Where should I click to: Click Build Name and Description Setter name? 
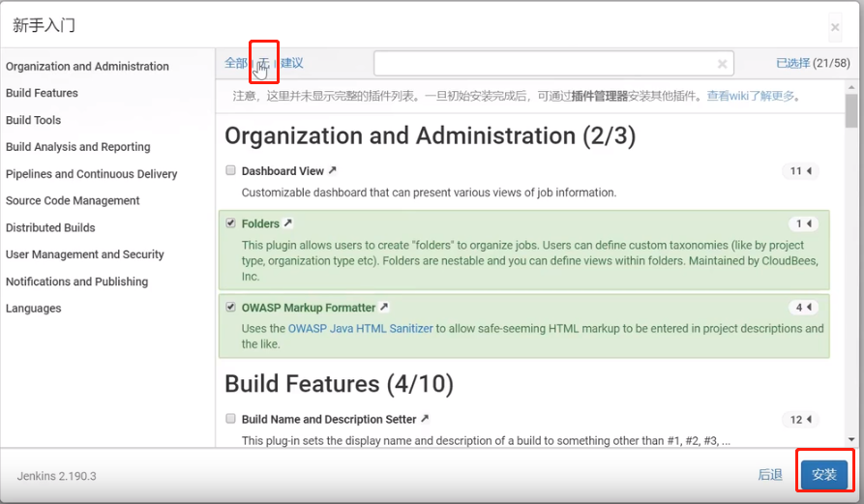click(x=329, y=420)
